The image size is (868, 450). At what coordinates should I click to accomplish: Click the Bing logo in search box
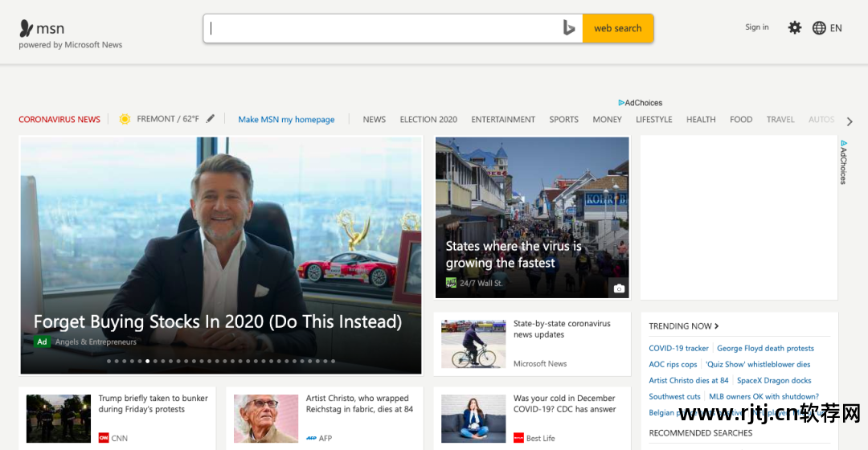[x=568, y=28]
